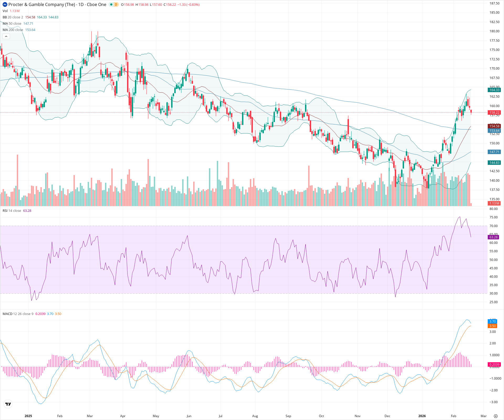Click the Procter & Gamble company logo icon
The height and width of the screenshot is (420, 504).
click(4, 5)
